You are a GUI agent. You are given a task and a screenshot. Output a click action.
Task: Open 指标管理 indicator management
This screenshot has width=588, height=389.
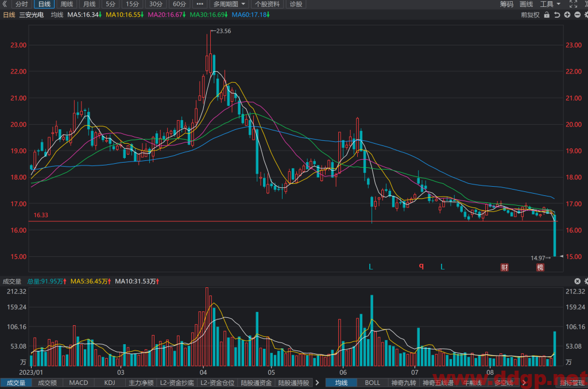click(572, 383)
